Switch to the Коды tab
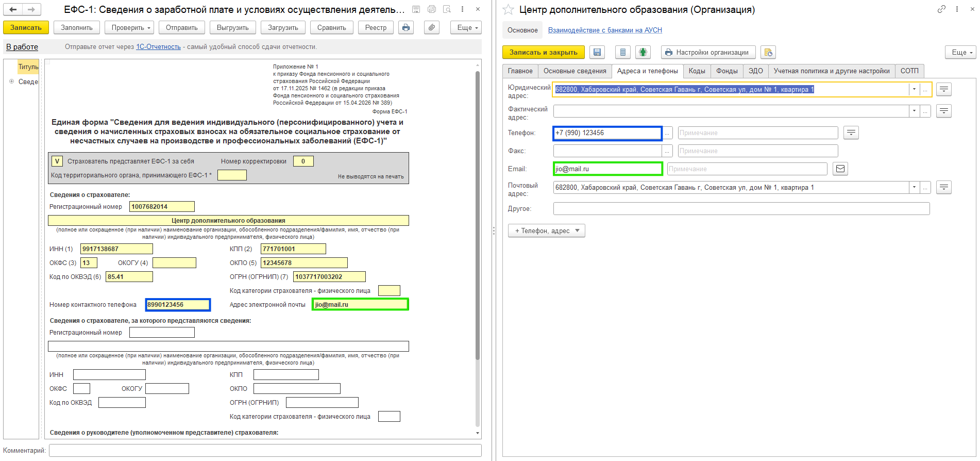Screen dimensions: 980x461 coord(697,71)
